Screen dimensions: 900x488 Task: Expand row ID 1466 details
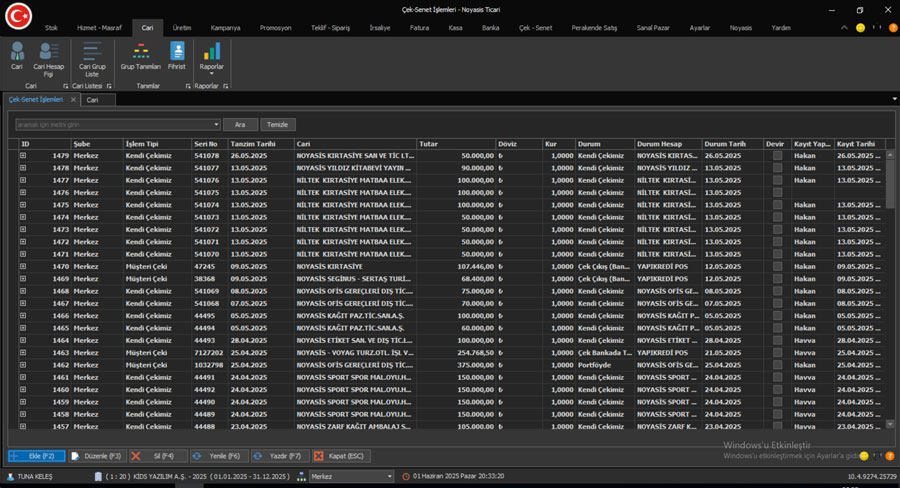(x=23, y=316)
